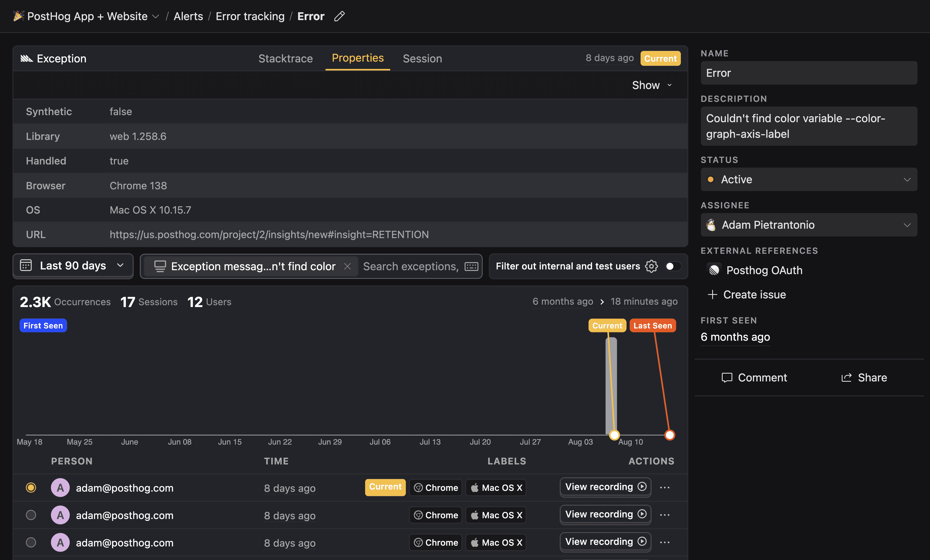Open more actions for third adam@posthog.com row
This screenshot has height=560, width=930.
(x=665, y=542)
